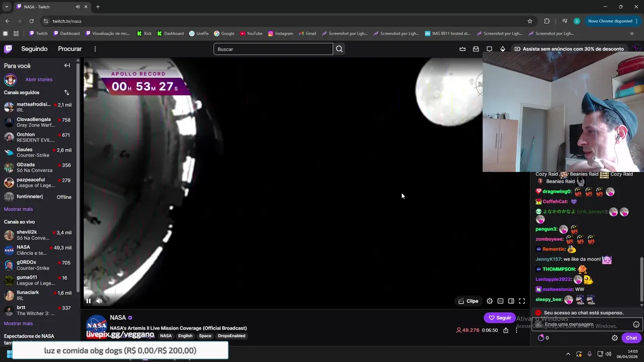
Task: Collapse the Para você sidebar
Action: click(x=67, y=65)
